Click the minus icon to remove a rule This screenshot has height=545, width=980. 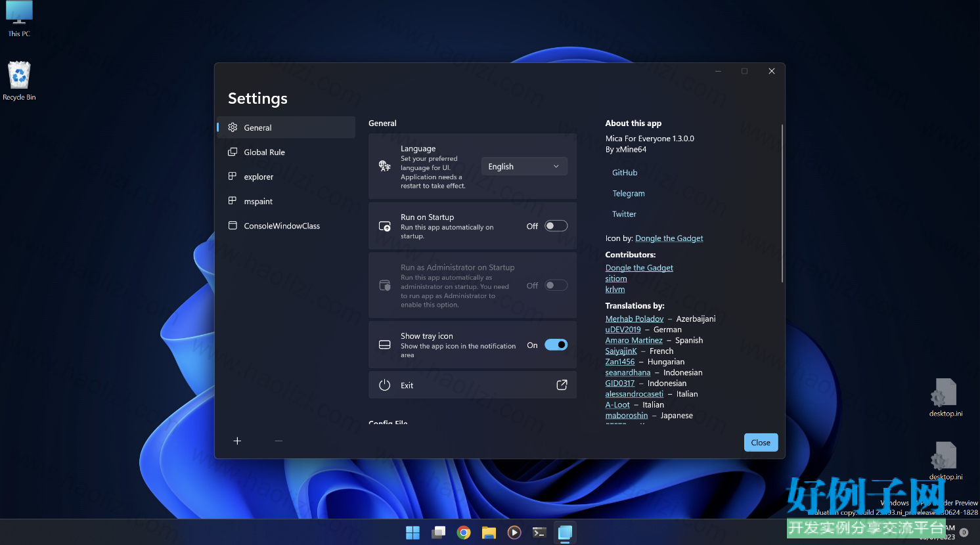tap(278, 441)
